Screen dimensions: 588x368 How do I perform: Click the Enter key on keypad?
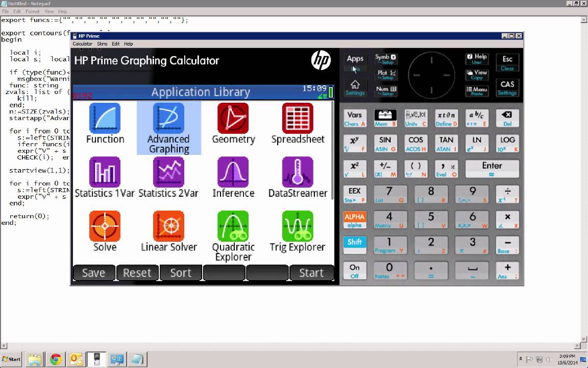coord(492,169)
